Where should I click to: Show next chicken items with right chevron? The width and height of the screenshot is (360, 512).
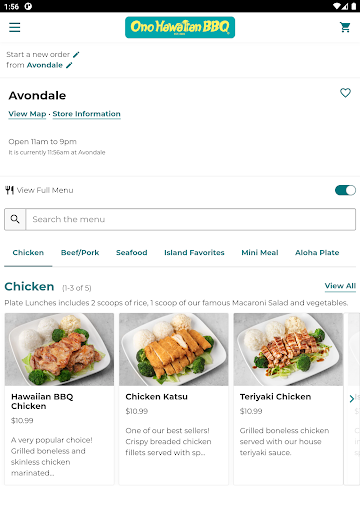click(352, 399)
